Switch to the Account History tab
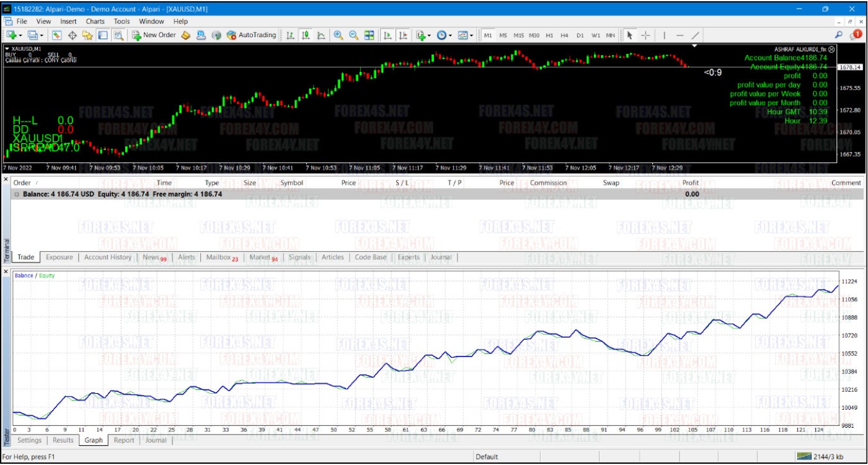868x465 pixels. [108, 257]
